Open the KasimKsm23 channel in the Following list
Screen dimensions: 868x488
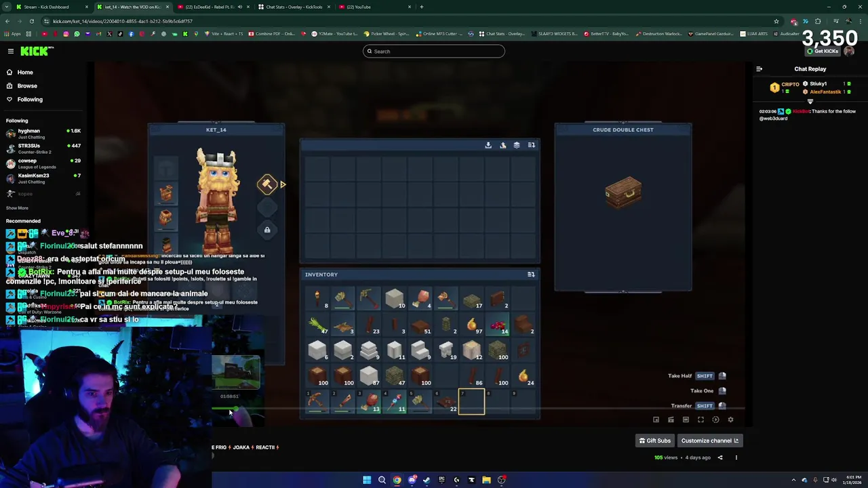click(x=42, y=178)
